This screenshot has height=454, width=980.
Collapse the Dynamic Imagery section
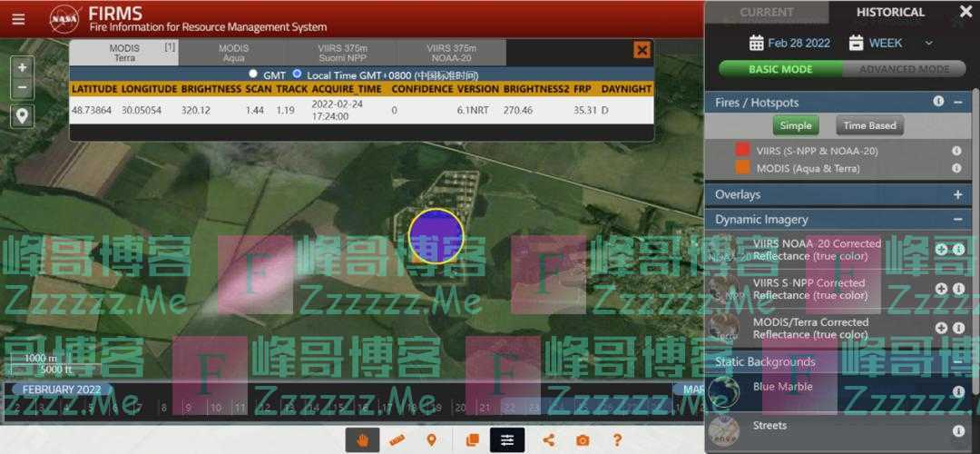click(x=957, y=220)
